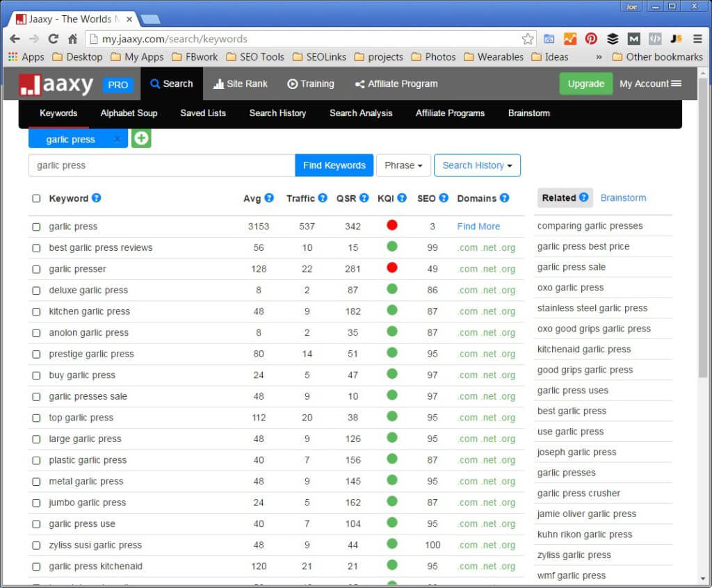Check top garlic press checkbox

[36, 418]
